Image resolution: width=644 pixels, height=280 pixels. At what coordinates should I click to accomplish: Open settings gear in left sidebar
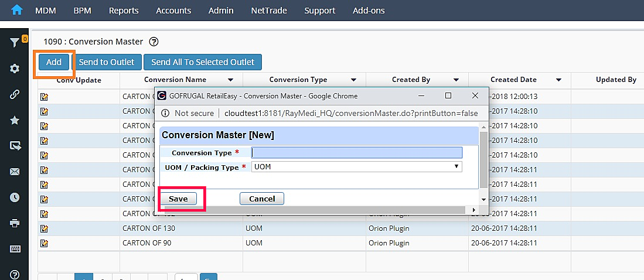15,69
